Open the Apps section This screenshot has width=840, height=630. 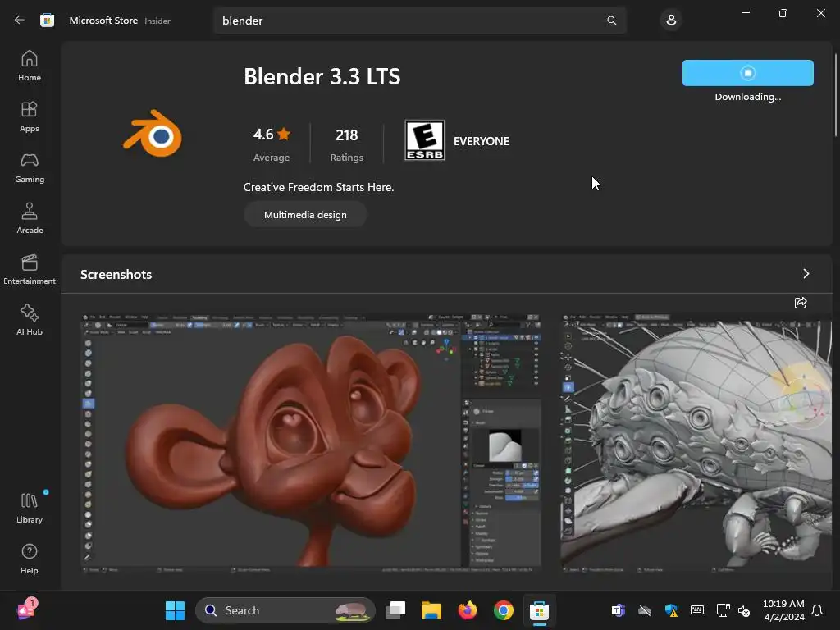click(30, 116)
